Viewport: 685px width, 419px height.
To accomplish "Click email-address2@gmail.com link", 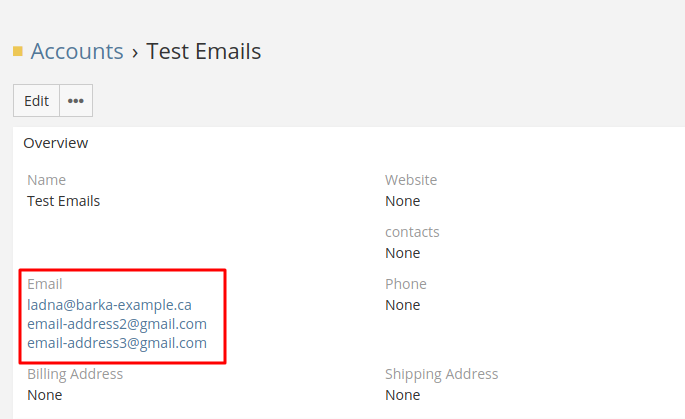I will (117, 324).
